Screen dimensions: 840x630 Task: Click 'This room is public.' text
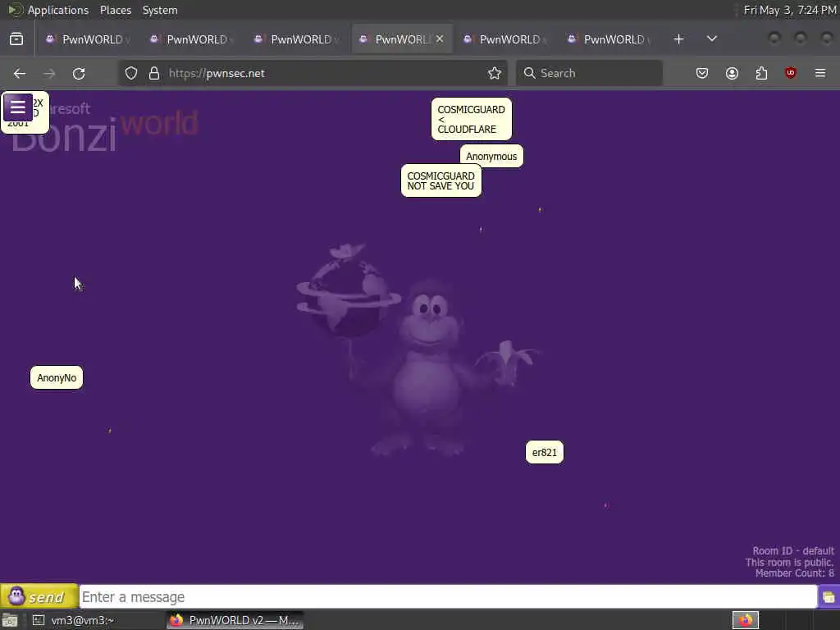coord(790,562)
